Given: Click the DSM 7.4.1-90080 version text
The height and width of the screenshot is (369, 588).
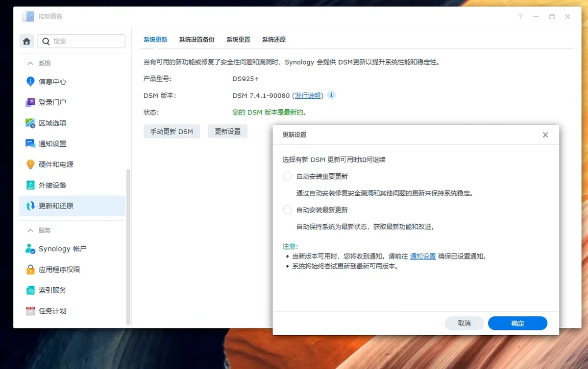Looking at the screenshot, I should tap(261, 95).
